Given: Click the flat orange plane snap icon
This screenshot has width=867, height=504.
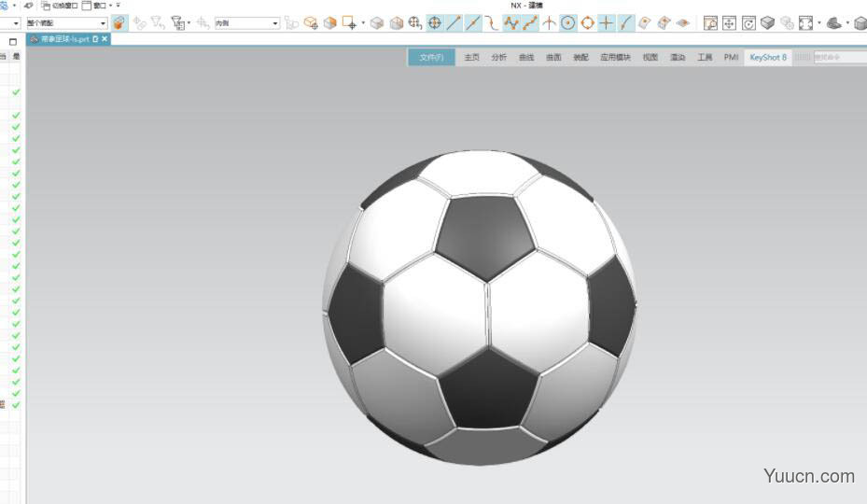Looking at the screenshot, I should tap(683, 23).
